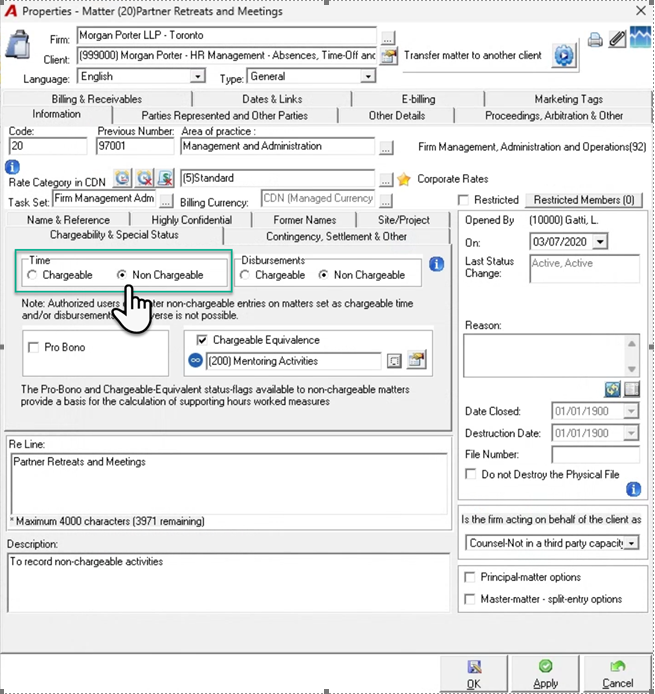Open attachments via the paperclip icon
Image resolution: width=655 pixels, height=694 pixels.
[617, 39]
